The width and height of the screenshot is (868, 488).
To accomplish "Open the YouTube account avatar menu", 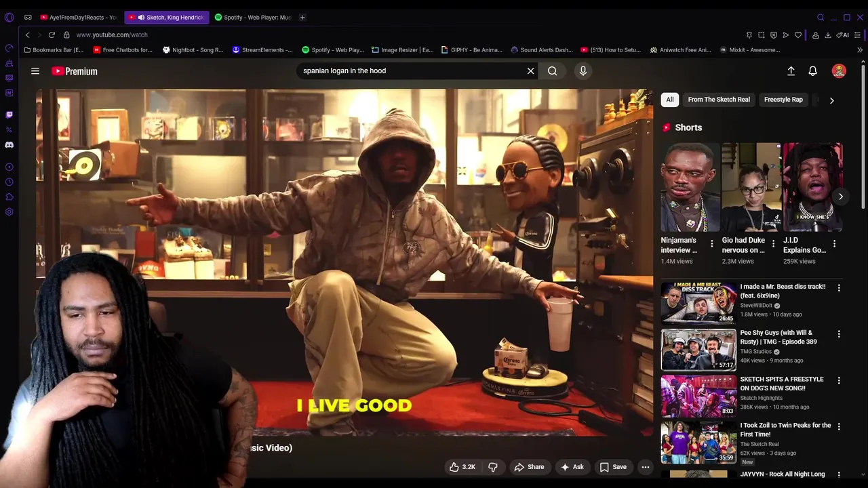I will tap(839, 70).
